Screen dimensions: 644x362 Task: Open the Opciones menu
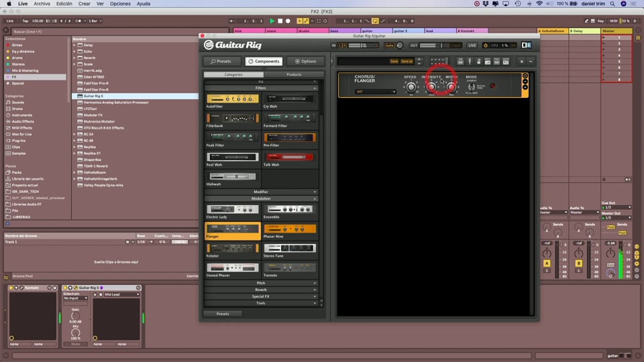(x=120, y=4)
